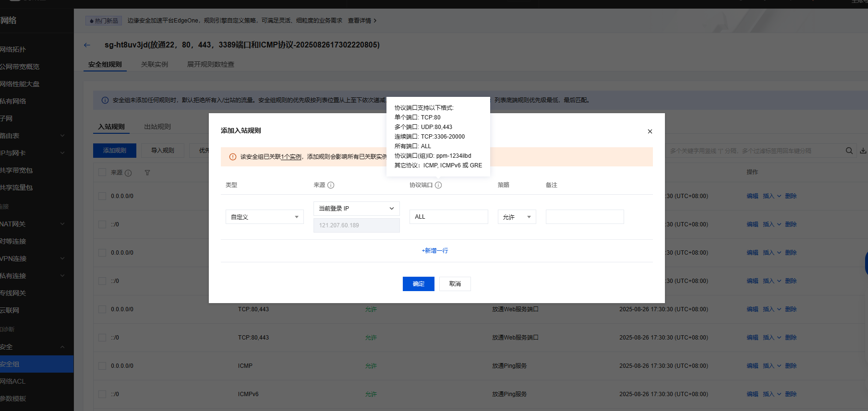Image resolution: width=868 pixels, height=411 pixels.
Task: Click the +新增一行 link
Action: 435,251
